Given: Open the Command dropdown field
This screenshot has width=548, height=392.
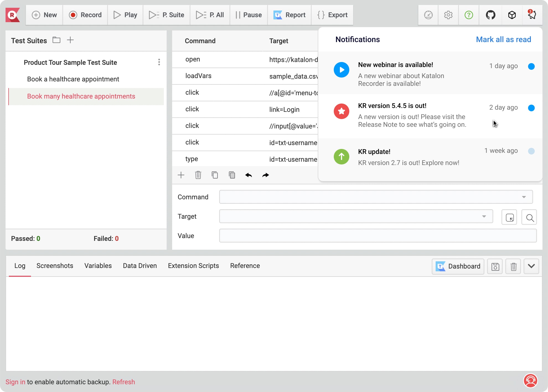Looking at the screenshot, I should tap(376, 197).
